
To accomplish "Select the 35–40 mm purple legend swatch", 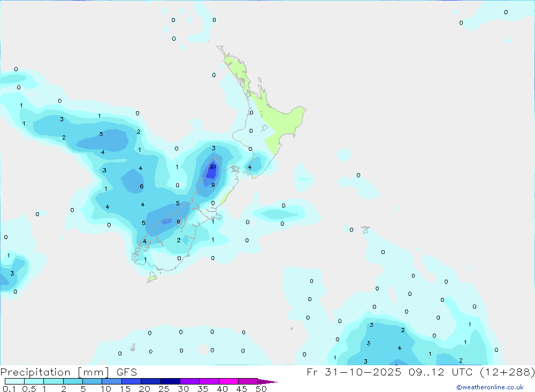I will (x=209, y=381).
